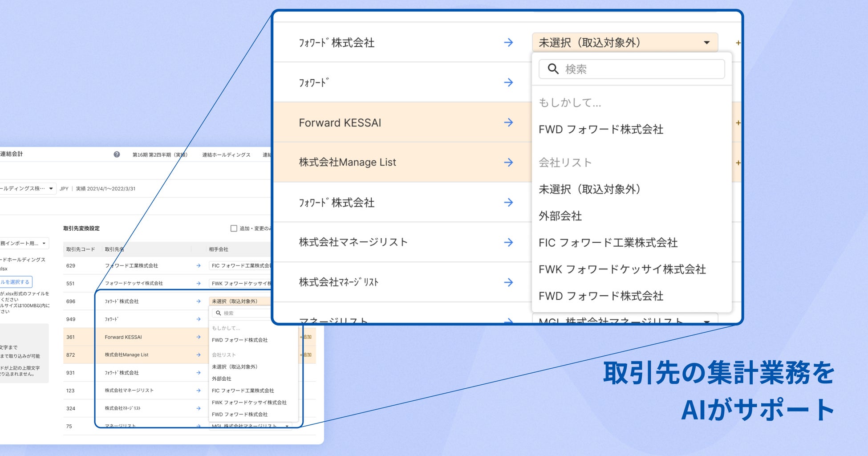Pick FWK フォワードケッサイ株式会社 in the enlarged company list
The width and height of the screenshot is (868, 456).
(x=622, y=269)
